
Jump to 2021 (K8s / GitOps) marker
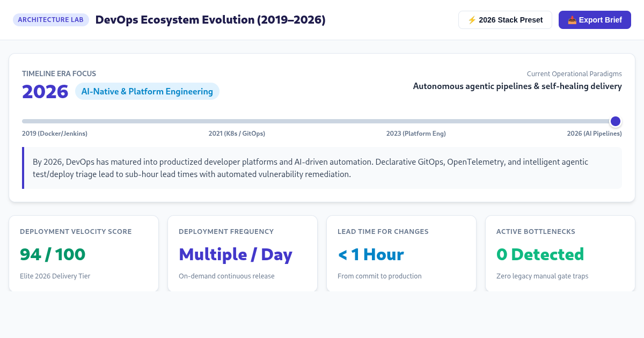237,134
